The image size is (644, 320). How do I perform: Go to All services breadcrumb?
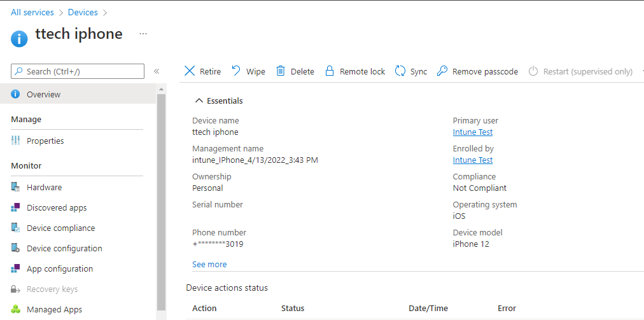[x=32, y=12]
